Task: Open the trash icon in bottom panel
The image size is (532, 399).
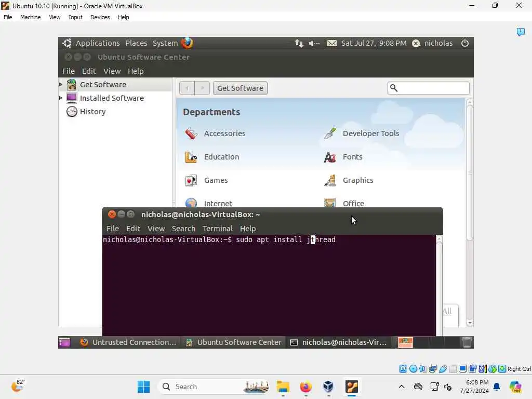Action: pyautogui.click(x=467, y=342)
